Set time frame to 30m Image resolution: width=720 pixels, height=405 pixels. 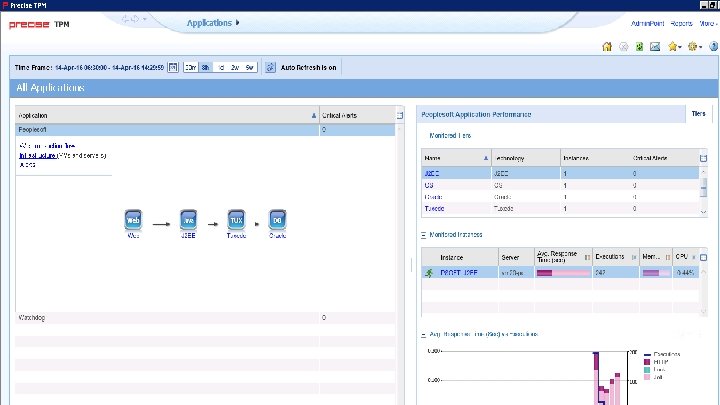coord(191,68)
